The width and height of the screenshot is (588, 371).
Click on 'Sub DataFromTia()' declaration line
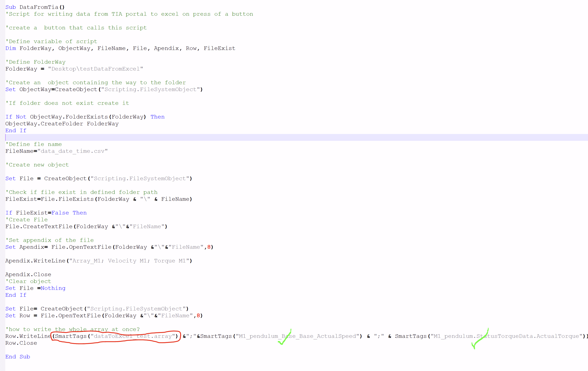35,7
